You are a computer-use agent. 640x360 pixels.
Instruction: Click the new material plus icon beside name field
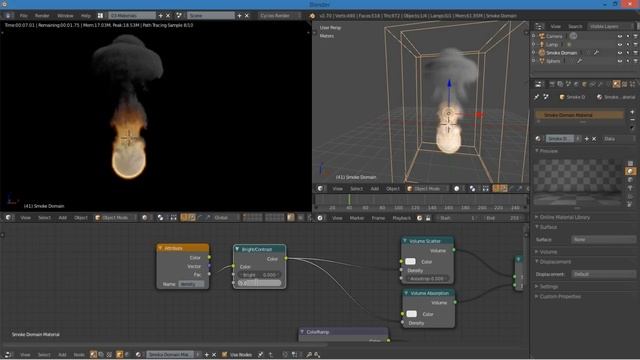(x=587, y=139)
